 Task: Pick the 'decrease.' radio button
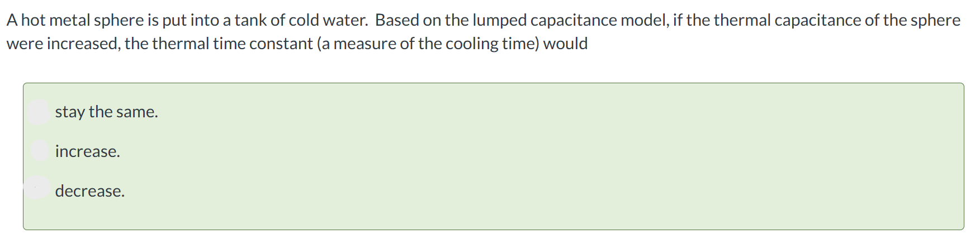[x=37, y=188]
